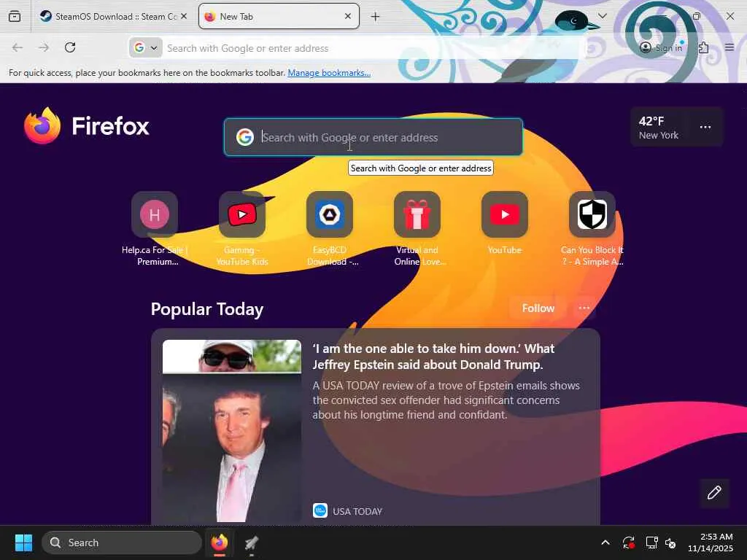Click the sync update tray icon
Viewport: 747px width, 560px height.
628,542
